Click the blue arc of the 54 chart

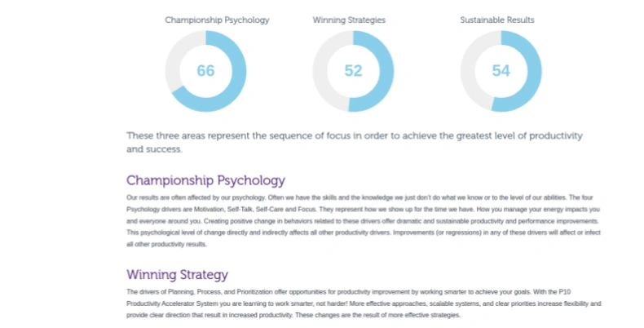point(534,72)
